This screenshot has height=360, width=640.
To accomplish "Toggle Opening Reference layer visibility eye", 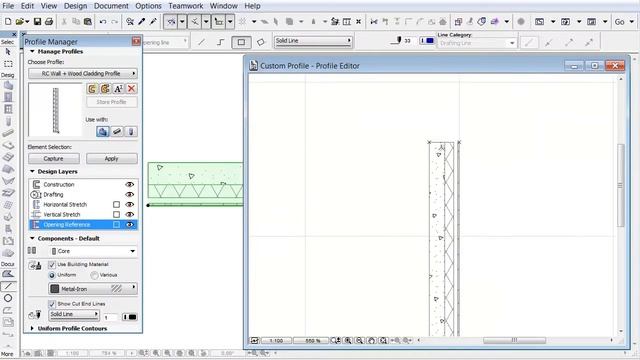I will point(130,225).
